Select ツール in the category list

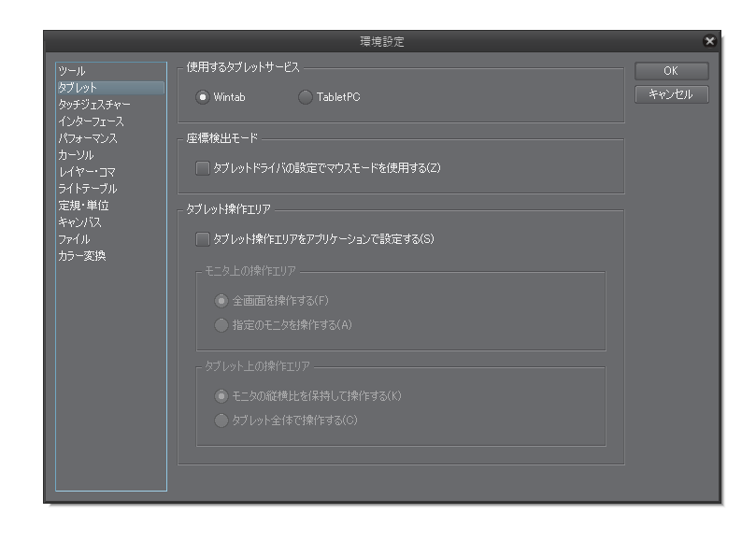pyautogui.click(x=72, y=71)
